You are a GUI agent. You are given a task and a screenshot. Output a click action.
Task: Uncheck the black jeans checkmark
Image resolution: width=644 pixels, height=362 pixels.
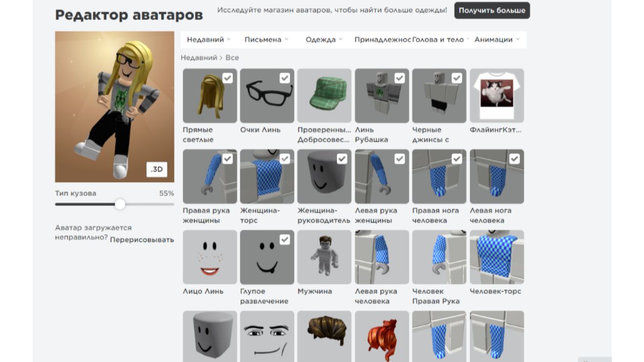[457, 78]
